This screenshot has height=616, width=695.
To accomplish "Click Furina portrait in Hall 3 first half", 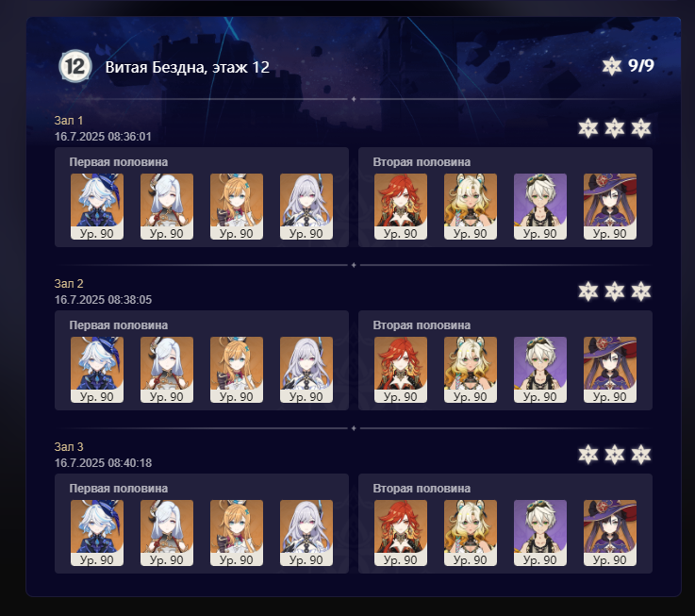I will pos(97,533).
